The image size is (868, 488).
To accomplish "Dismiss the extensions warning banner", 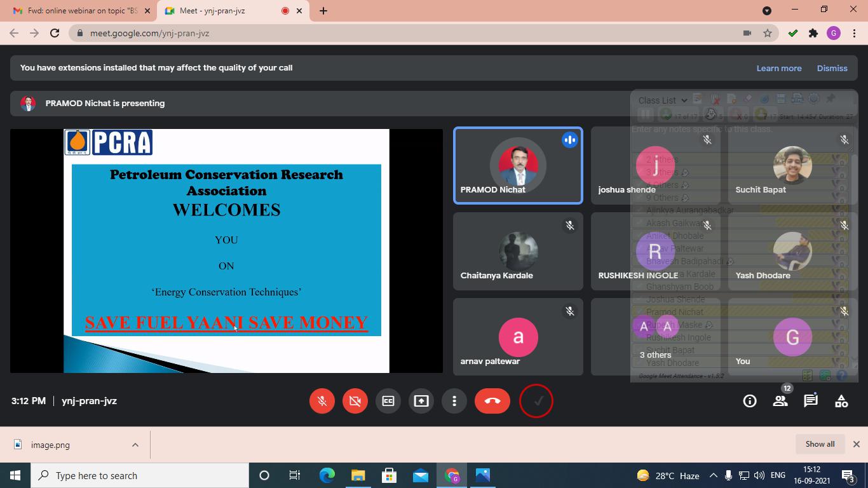I will click(832, 68).
